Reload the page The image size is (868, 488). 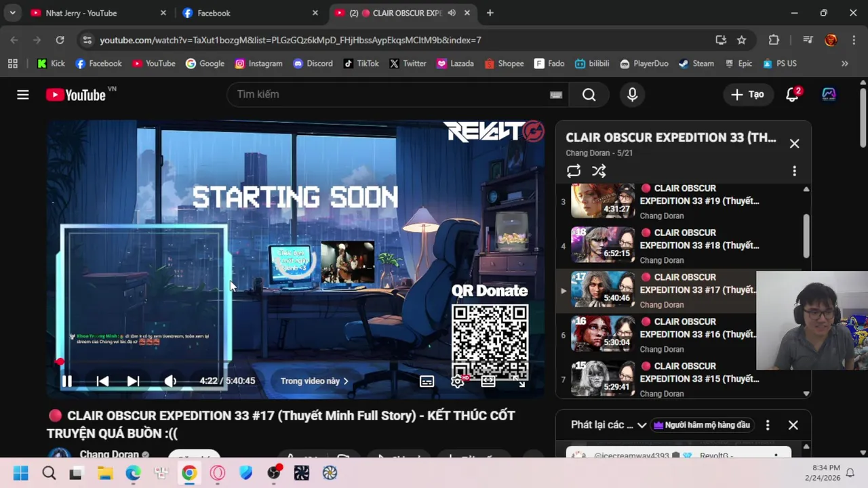coord(60,40)
